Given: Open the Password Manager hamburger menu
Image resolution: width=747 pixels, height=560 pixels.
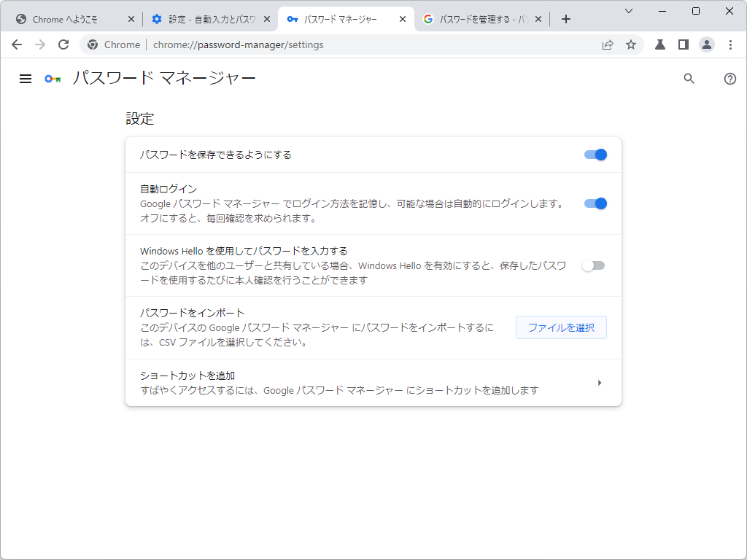Looking at the screenshot, I should tap(25, 79).
